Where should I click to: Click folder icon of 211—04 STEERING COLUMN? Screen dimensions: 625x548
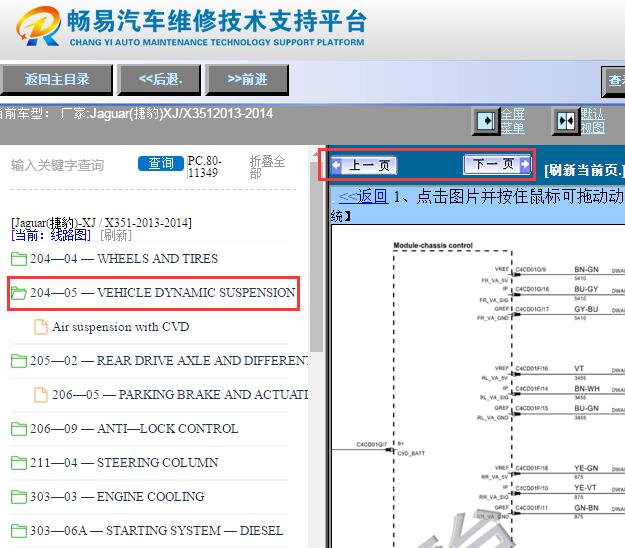tap(19, 463)
